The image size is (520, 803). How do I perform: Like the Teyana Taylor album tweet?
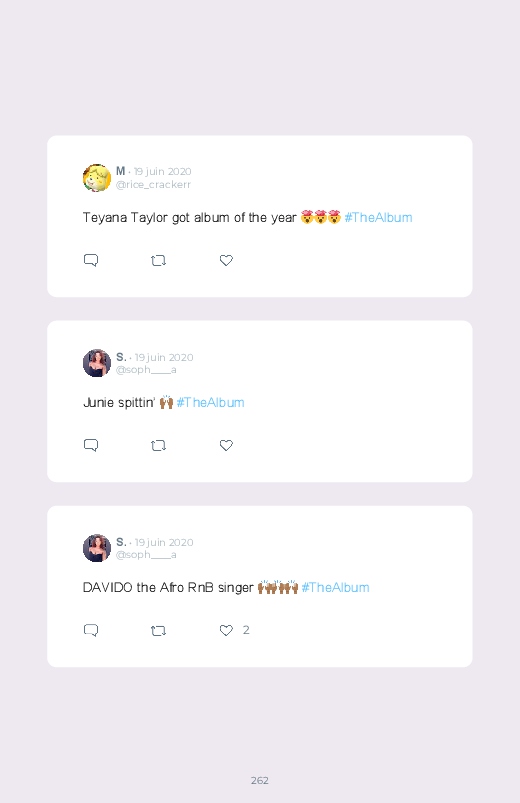click(226, 260)
